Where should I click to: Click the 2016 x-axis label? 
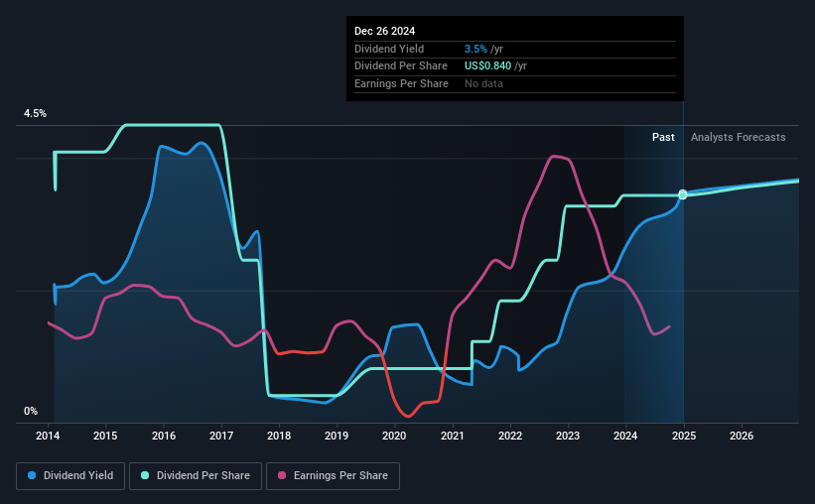pos(163,436)
